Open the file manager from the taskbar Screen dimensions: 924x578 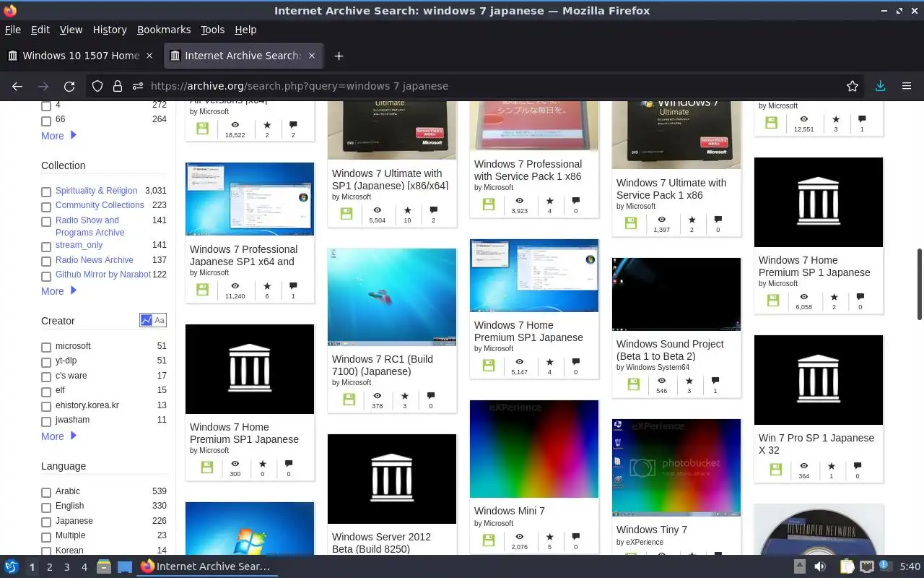[x=103, y=567]
